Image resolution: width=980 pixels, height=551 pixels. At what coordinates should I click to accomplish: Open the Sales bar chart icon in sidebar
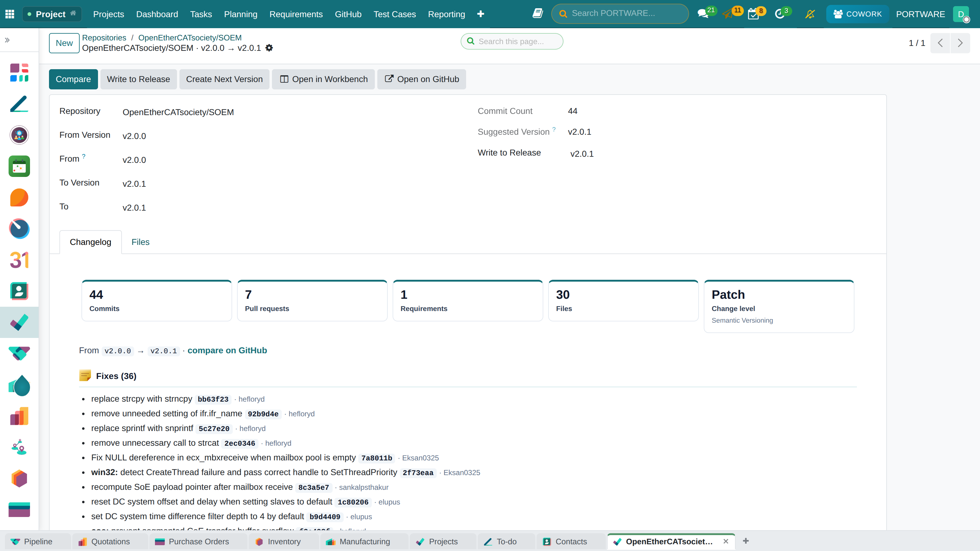coord(19,416)
